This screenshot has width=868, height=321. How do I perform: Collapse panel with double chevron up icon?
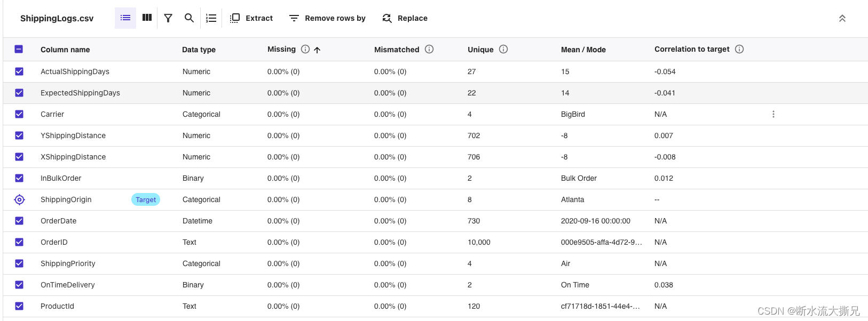tap(842, 18)
